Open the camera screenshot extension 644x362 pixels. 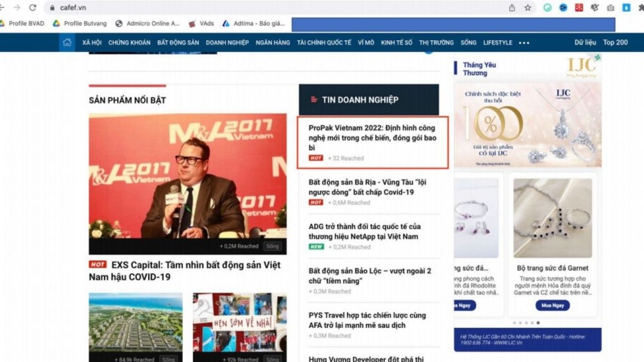click(611, 8)
